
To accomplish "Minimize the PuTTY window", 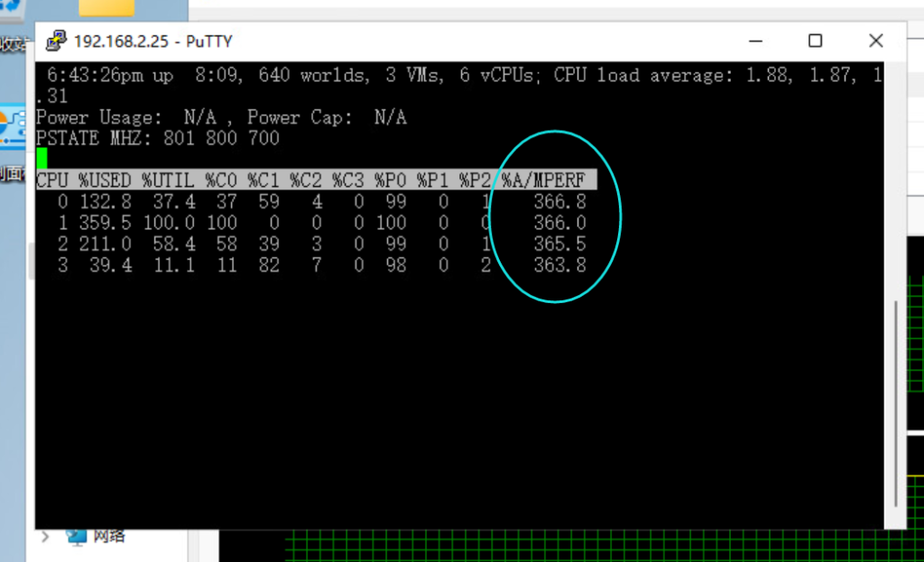I will 755,41.
